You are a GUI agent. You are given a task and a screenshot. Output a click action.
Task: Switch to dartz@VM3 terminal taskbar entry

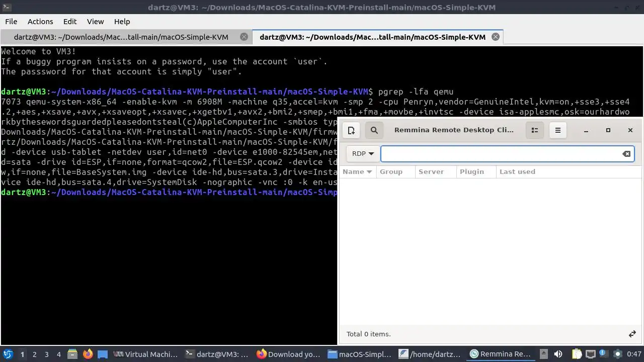[x=217, y=354]
